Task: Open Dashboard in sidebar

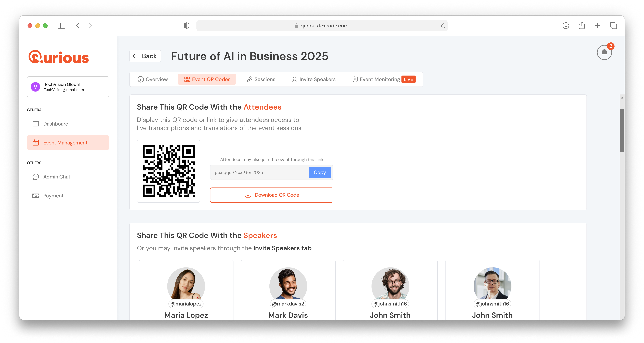Action: (68, 124)
